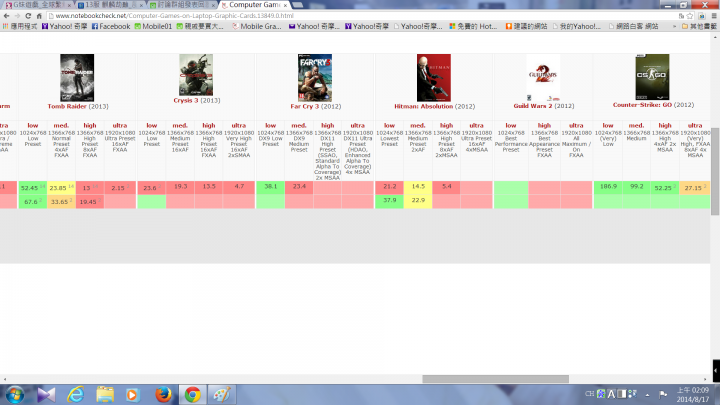720x405 pixels.
Task: Click the Far Cry 3 cover image
Action: 315,78
